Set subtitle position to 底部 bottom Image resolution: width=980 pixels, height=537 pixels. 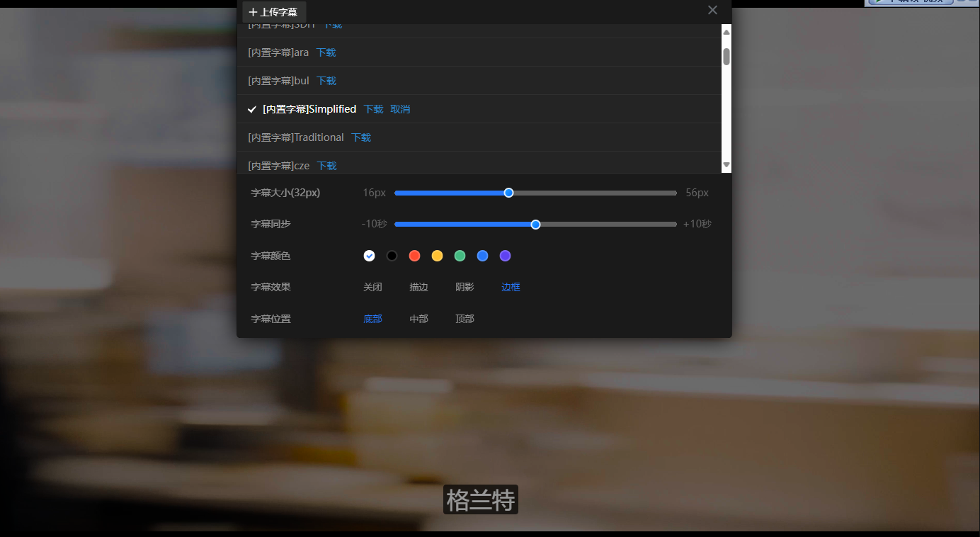pos(372,319)
